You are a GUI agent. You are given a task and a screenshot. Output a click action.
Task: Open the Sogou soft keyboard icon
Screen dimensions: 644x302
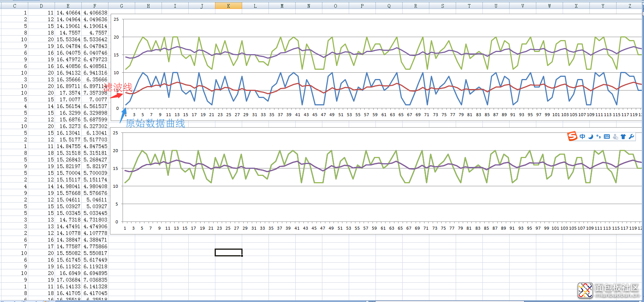point(607,137)
